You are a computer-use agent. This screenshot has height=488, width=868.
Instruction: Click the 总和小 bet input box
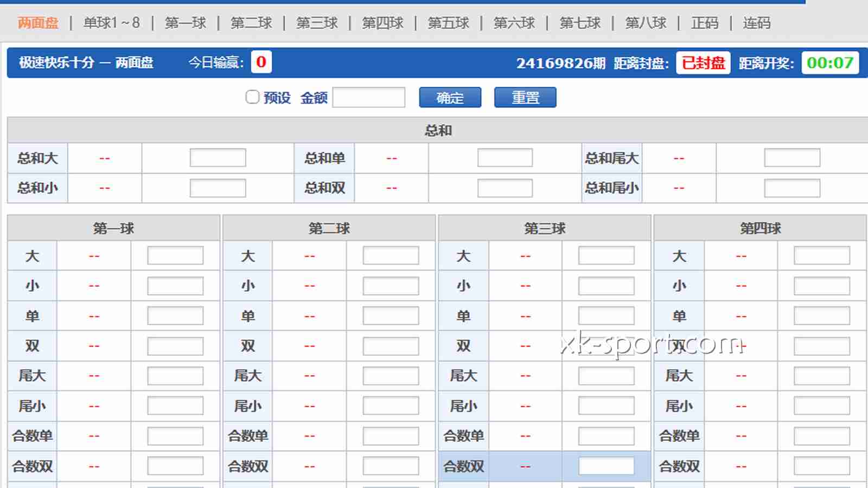click(218, 188)
